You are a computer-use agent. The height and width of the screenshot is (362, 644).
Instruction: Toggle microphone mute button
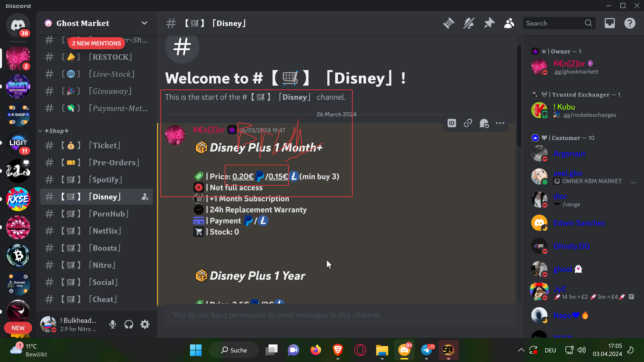pos(113,324)
